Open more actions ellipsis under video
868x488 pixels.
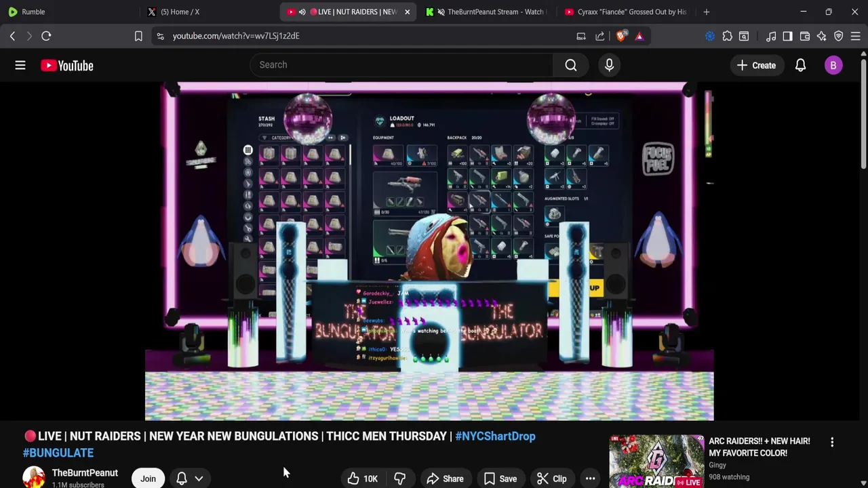point(590,479)
